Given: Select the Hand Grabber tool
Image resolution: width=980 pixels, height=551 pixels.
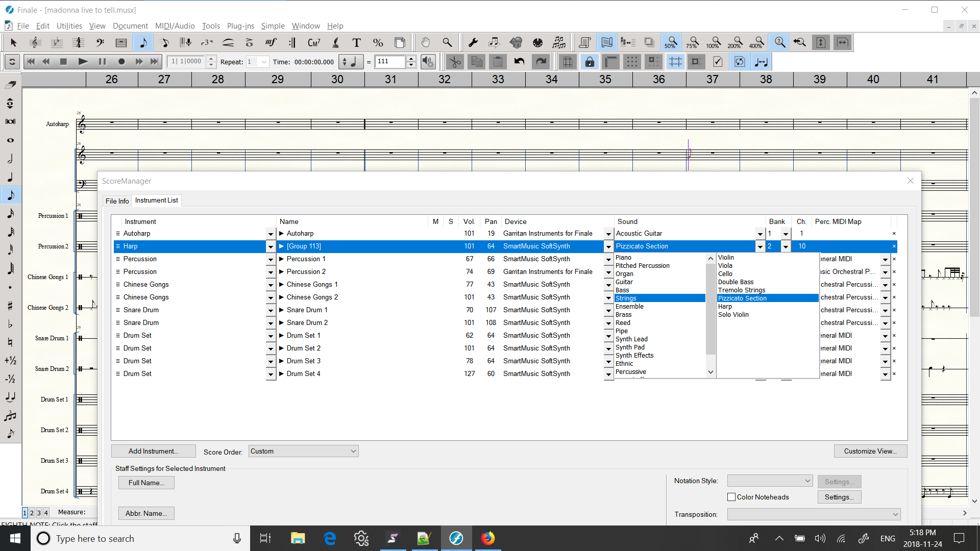Looking at the screenshot, I should (x=425, y=43).
